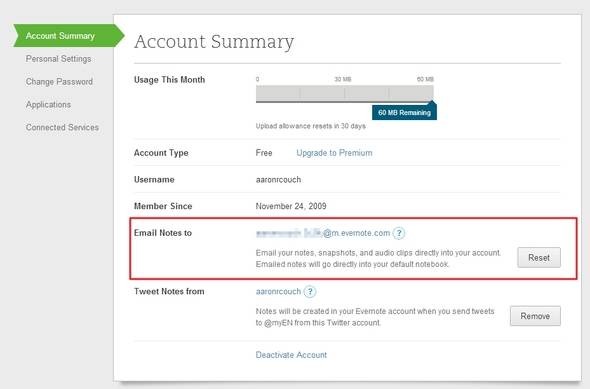Click the Deactivate Account link
Image resolution: width=590 pixels, height=389 pixels.
tap(291, 355)
